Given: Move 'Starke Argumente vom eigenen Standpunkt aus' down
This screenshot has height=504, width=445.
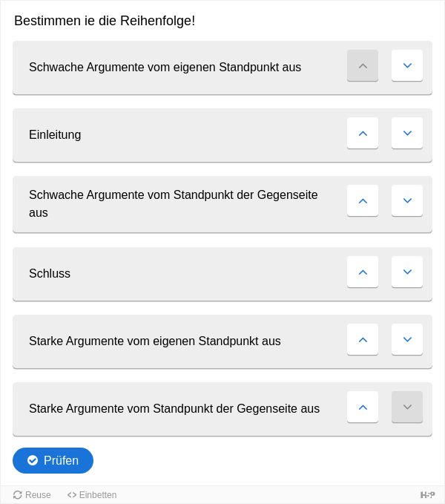Looking at the screenshot, I should 407,339.
